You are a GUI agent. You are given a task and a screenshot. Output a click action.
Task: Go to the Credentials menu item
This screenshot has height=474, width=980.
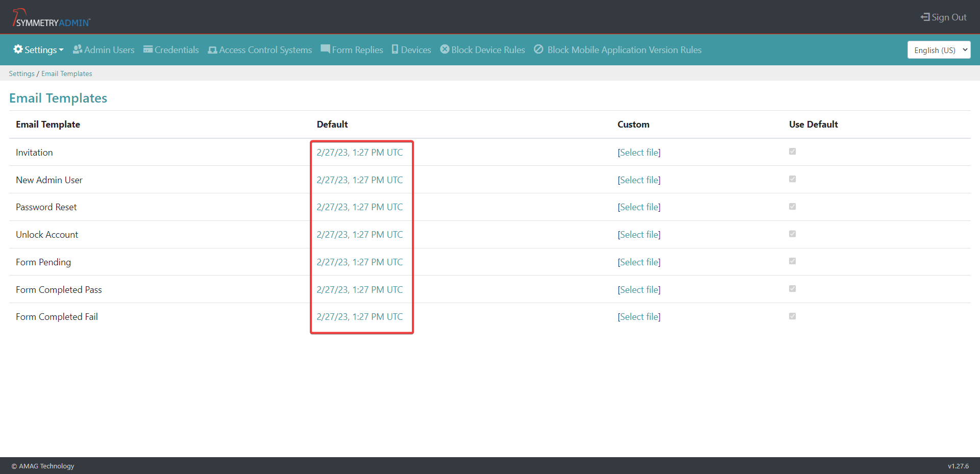171,49
